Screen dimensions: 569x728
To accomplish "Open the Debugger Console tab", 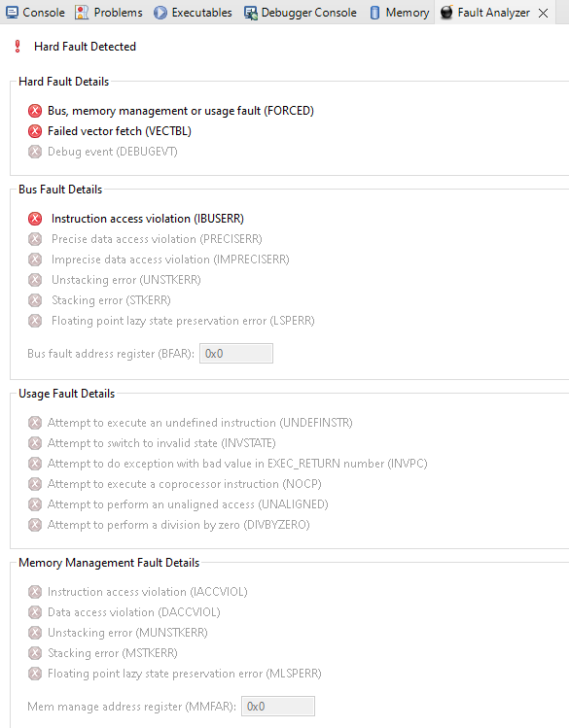I will [x=301, y=13].
